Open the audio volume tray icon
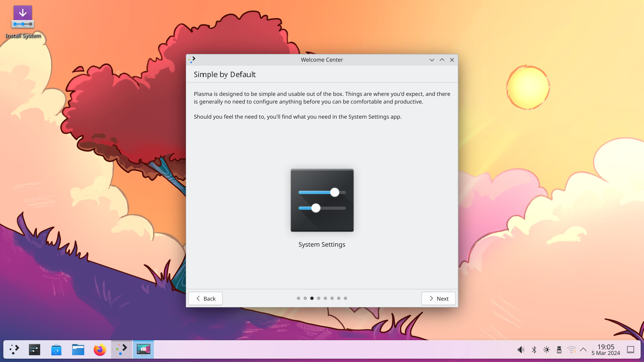644x362 pixels. click(x=521, y=350)
